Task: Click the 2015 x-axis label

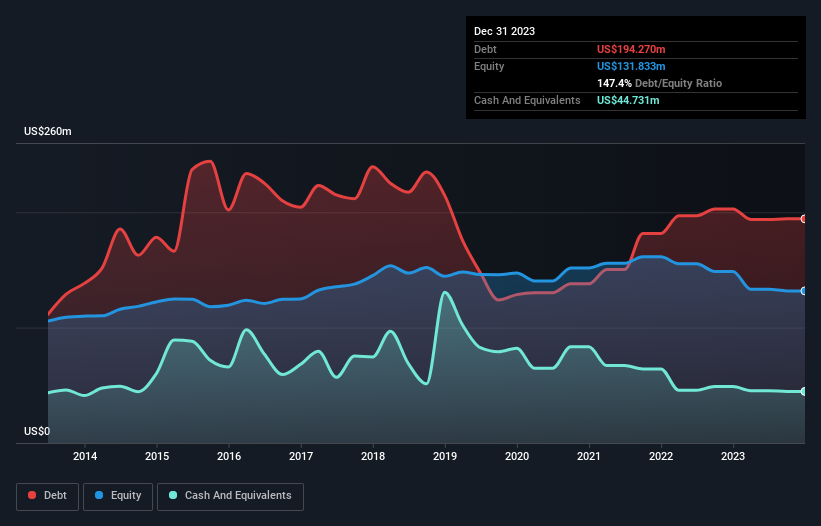Action: pos(157,456)
